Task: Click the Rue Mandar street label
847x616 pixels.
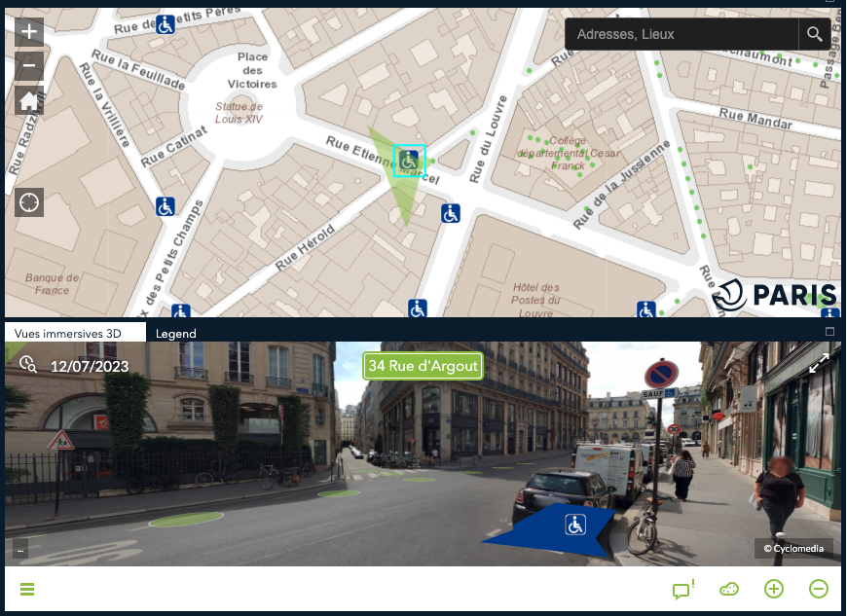Action: (x=755, y=118)
